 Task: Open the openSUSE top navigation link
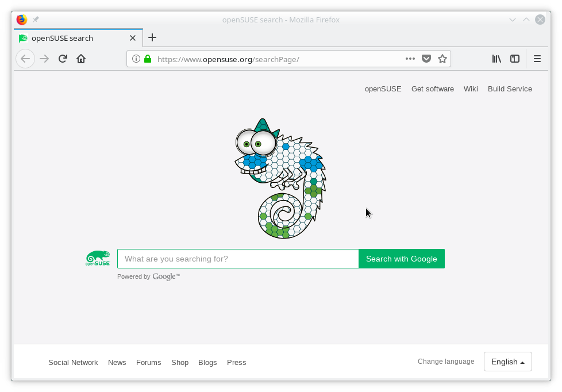pyautogui.click(x=383, y=89)
